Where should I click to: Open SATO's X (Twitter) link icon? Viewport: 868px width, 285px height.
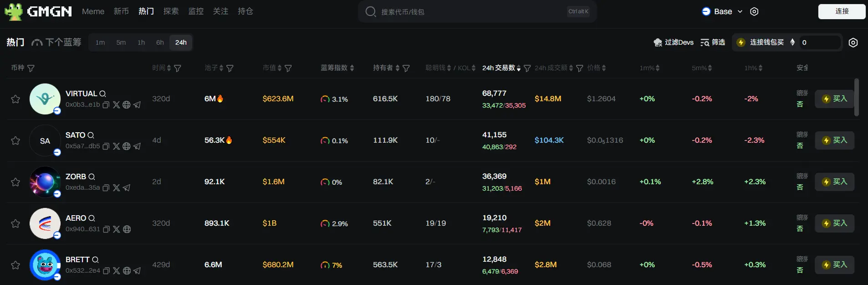117,146
